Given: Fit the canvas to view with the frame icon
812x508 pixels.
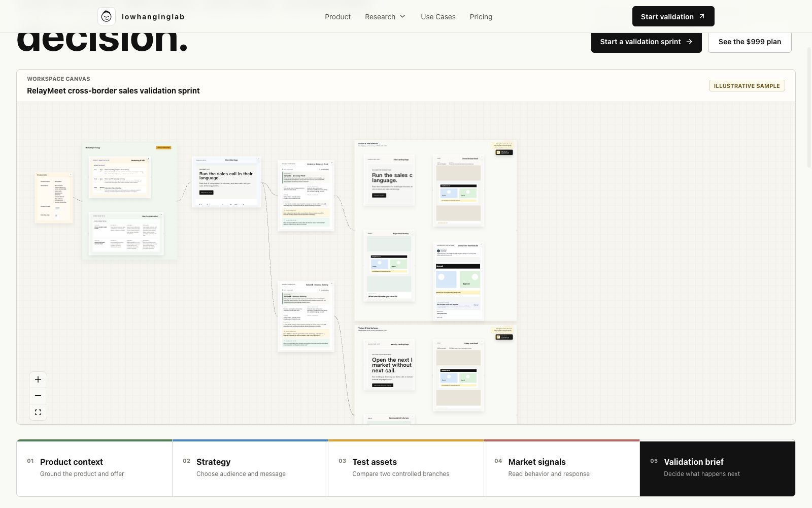Looking at the screenshot, I should click(x=38, y=412).
